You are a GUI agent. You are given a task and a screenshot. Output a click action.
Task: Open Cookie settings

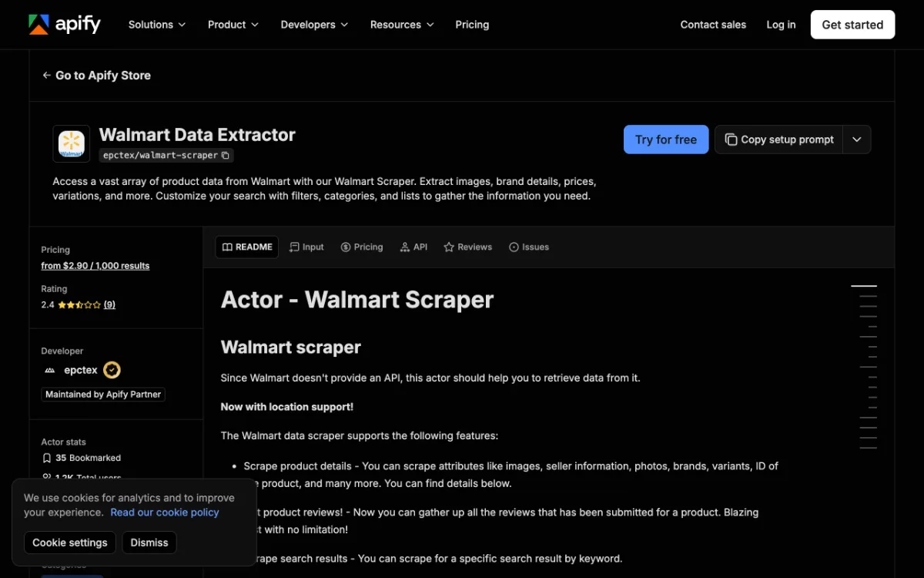click(70, 543)
